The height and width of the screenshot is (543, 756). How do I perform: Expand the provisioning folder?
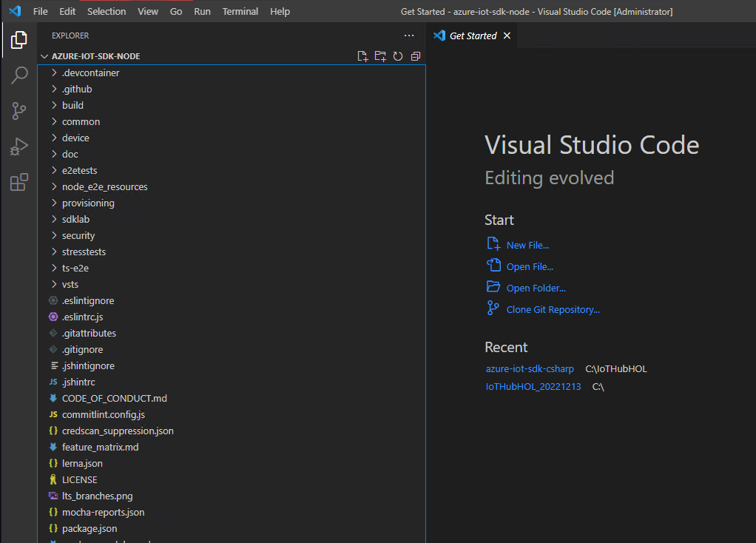(x=54, y=203)
